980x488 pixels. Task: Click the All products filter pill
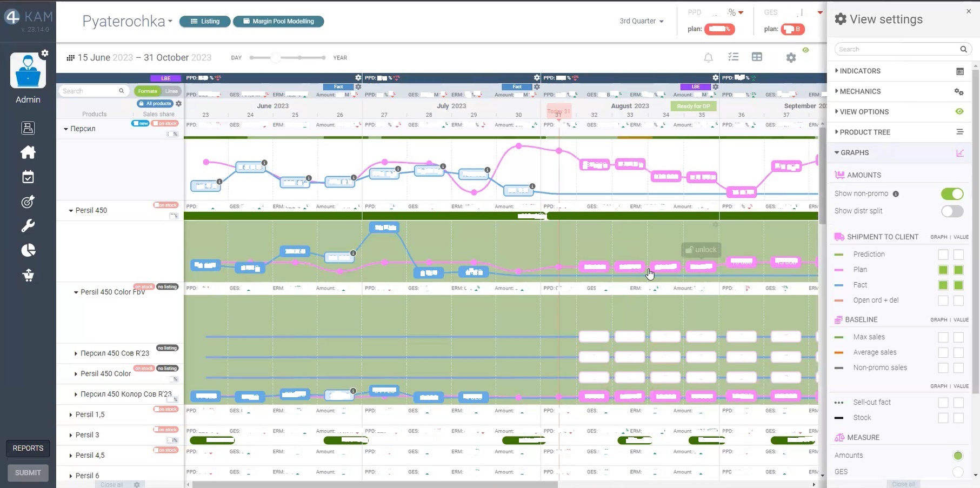155,104
